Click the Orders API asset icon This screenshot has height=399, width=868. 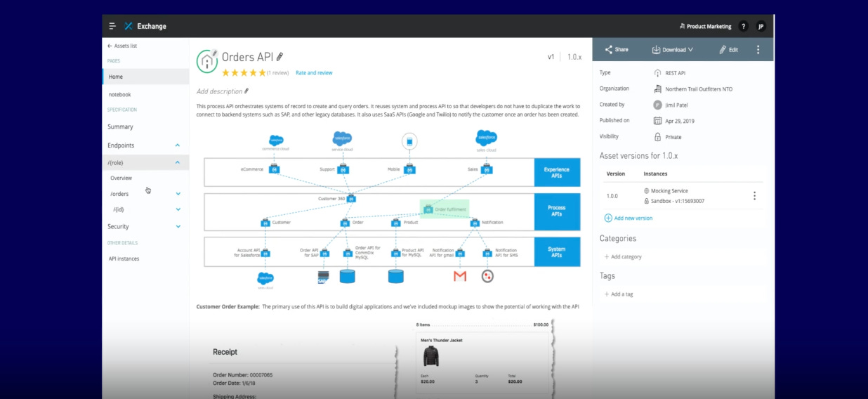207,61
